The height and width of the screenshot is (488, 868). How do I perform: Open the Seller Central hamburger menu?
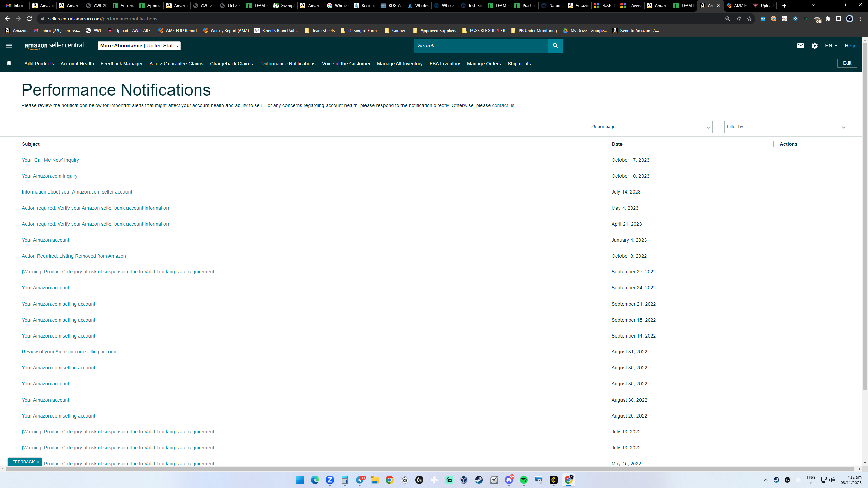[x=9, y=46]
